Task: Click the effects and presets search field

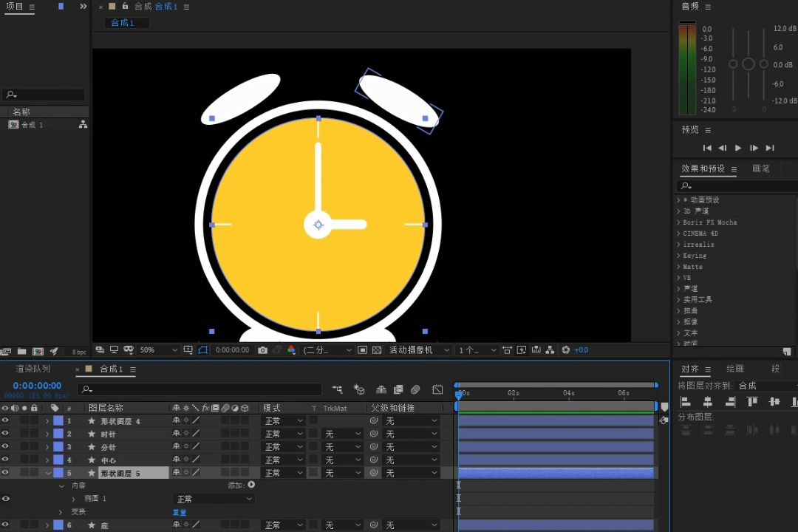Action: tap(737, 185)
